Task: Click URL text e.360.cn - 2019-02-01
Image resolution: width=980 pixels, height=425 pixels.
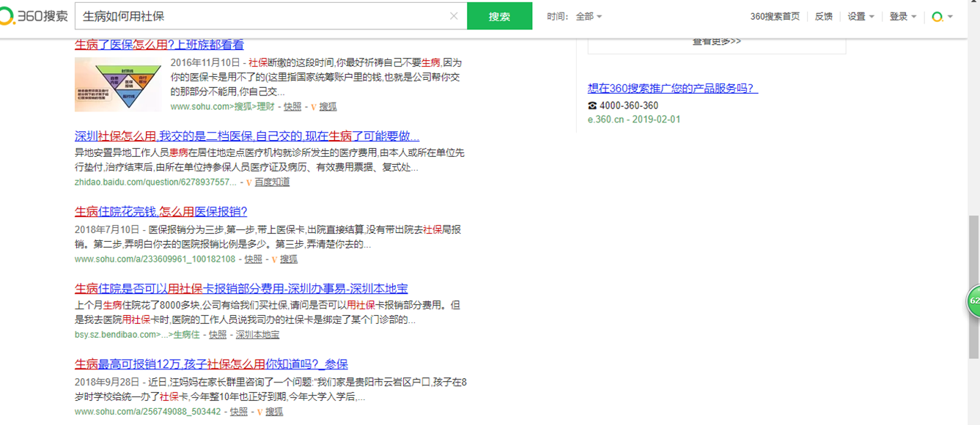Action: (634, 119)
